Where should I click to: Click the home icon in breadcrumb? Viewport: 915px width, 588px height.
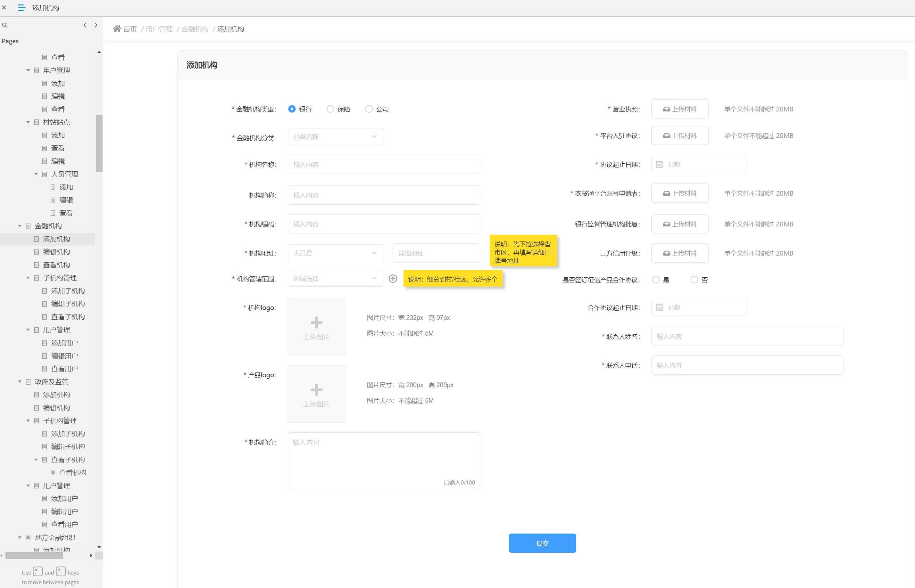tap(117, 29)
